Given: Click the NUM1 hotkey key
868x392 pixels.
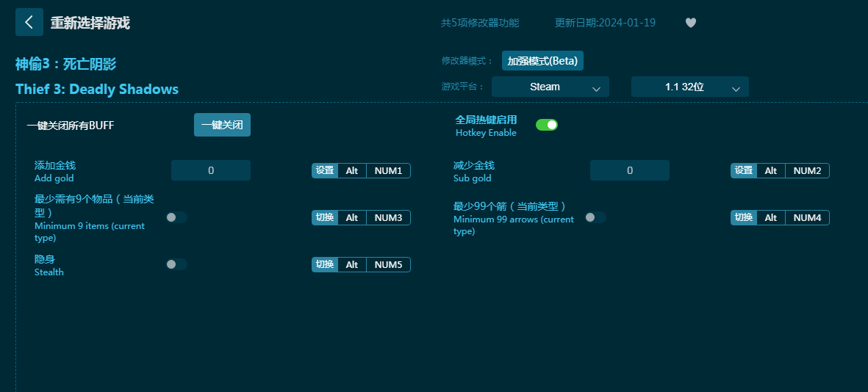Looking at the screenshot, I should coord(388,170).
